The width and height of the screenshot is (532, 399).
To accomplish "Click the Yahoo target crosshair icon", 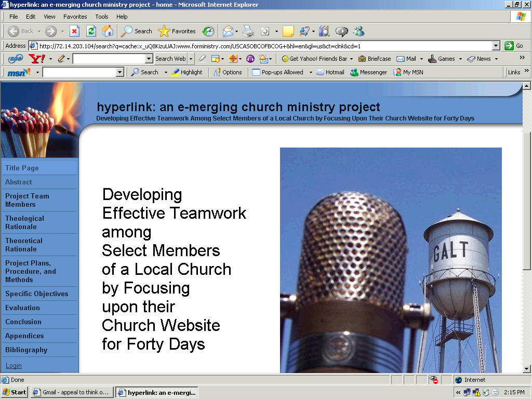I will [233, 59].
